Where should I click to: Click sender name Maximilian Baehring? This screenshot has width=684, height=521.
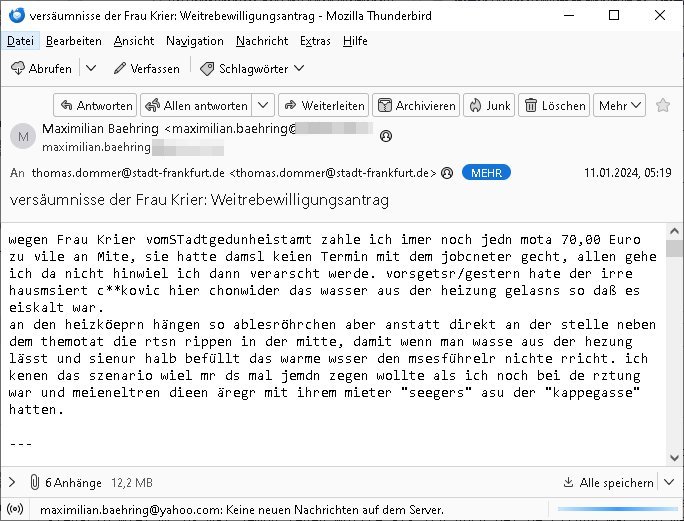(x=100, y=129)
